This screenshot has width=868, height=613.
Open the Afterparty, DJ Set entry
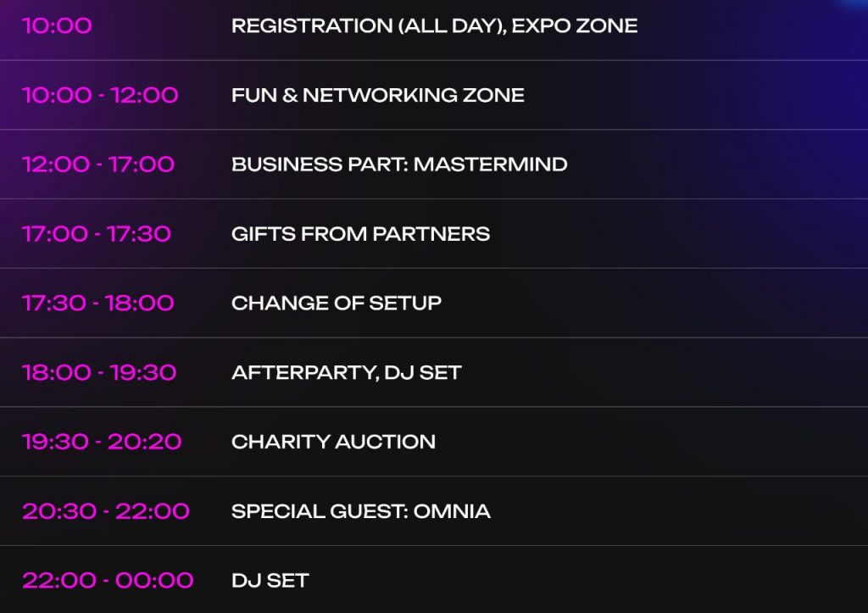pyautogui.click(x=346, y=373)
